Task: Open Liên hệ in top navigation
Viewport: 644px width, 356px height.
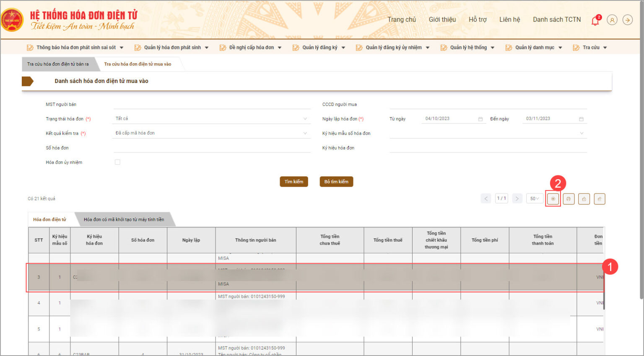Action: pyautogui.click(x=509, y=20)
